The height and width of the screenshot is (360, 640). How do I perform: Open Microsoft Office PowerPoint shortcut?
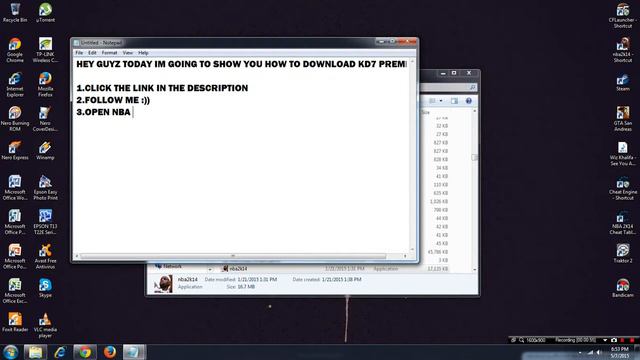(15, 256)
